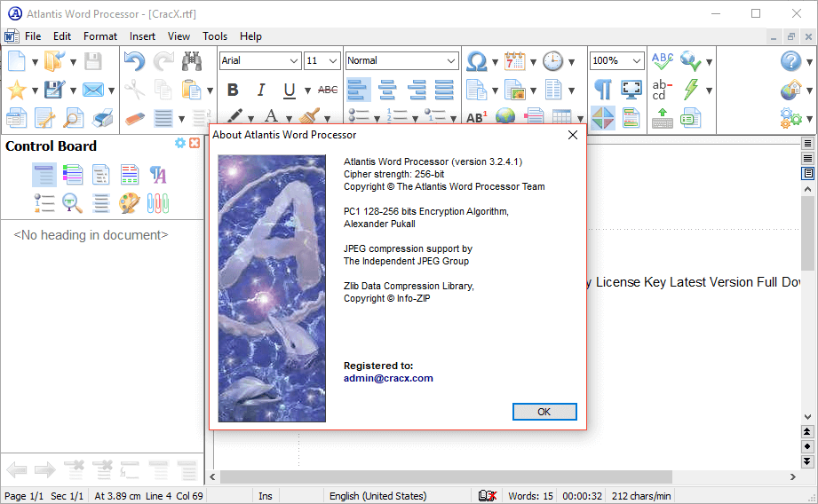Toggle Underline formatting

pos(289,91)
